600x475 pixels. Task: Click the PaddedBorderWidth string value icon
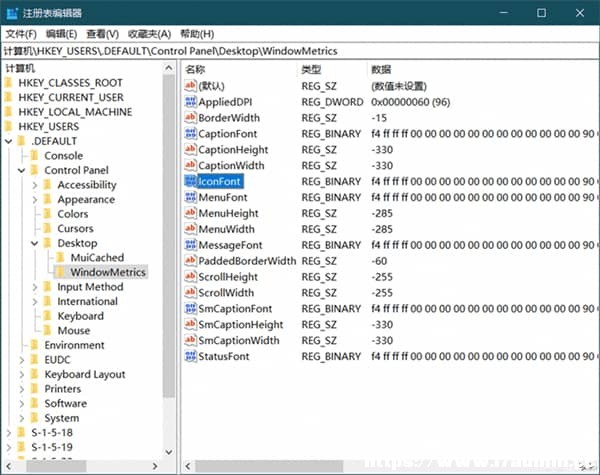(x=191, y=261)
